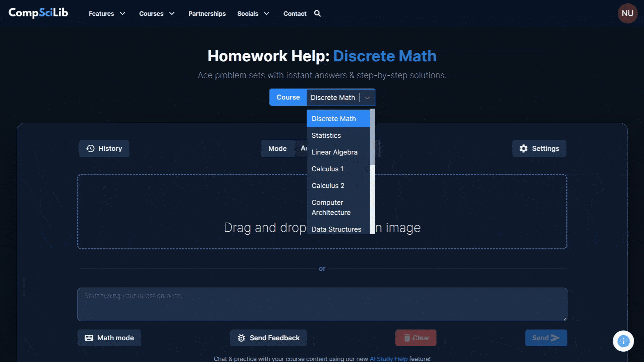
Task: Choose Statistics from the course list
Action: [338, 135]
